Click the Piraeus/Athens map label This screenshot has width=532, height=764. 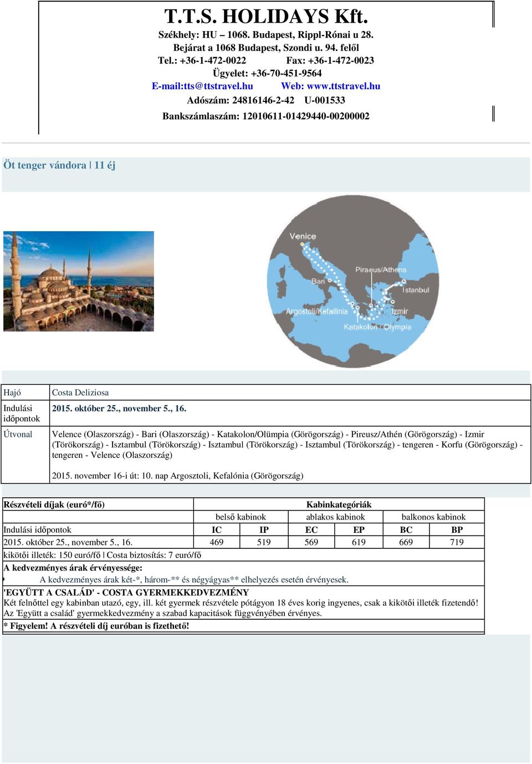[x=381, y=269]
